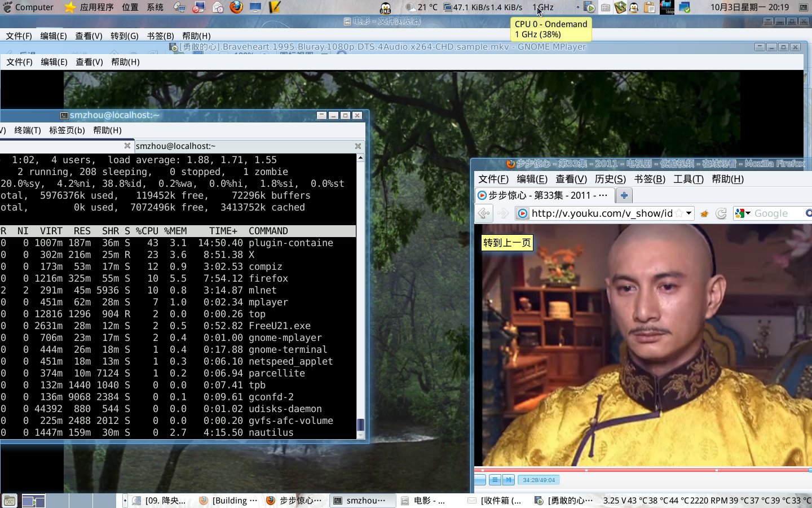Click the network launcher icon after 系统

180,7
